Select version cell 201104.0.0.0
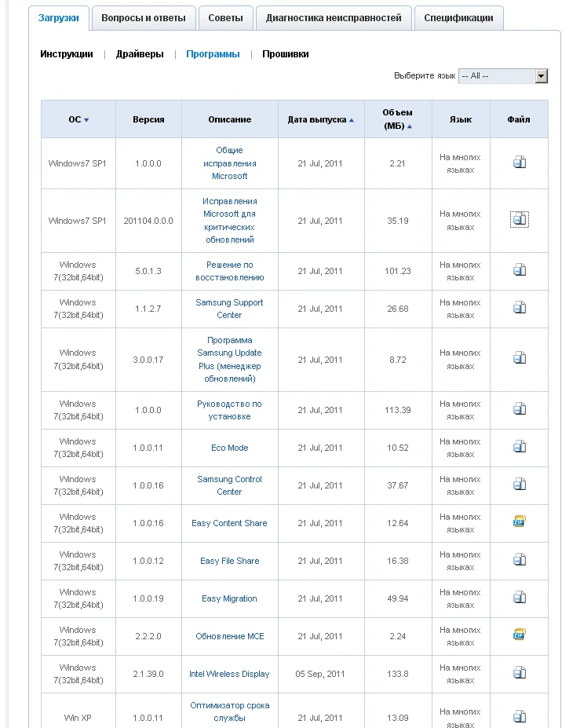569x728 pixels. [148, 221]
